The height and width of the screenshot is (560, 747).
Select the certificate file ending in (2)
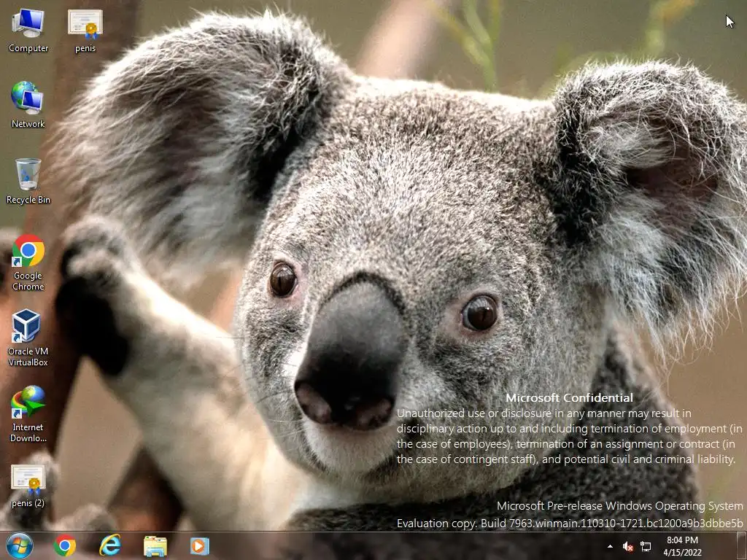pyautogui.click(x=28, y=486)
